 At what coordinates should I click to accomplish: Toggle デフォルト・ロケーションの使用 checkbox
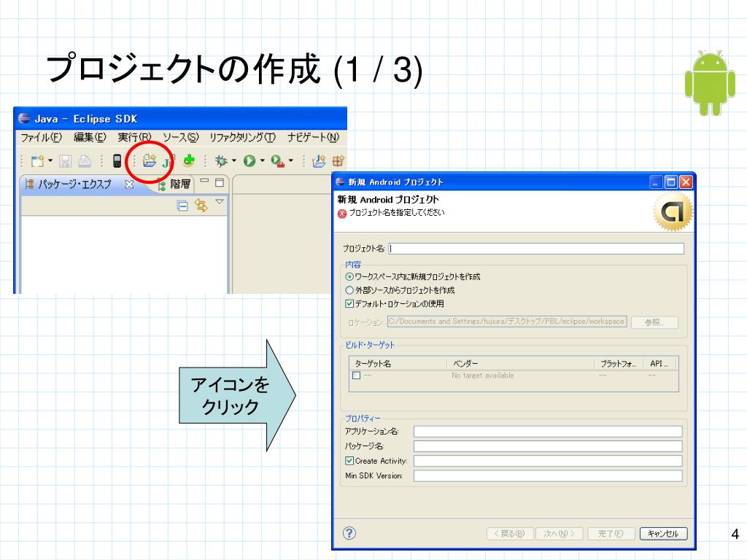click(349, 303)
